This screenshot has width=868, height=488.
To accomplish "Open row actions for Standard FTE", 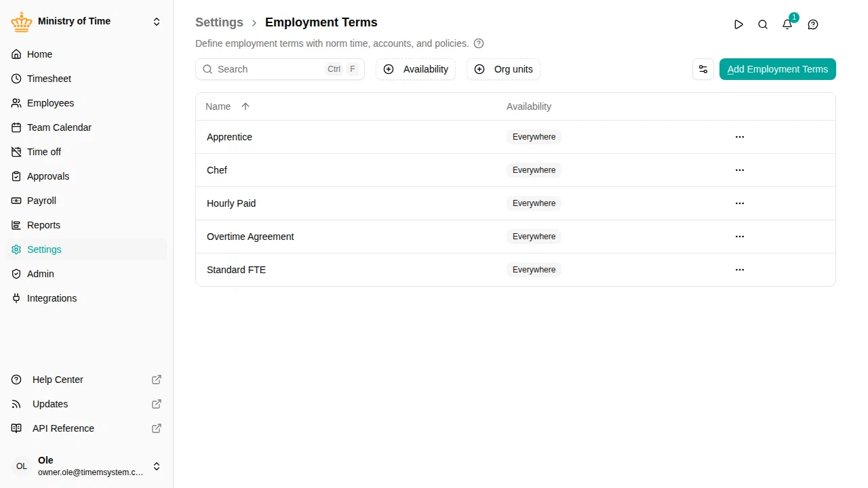I will coord(740,270).
